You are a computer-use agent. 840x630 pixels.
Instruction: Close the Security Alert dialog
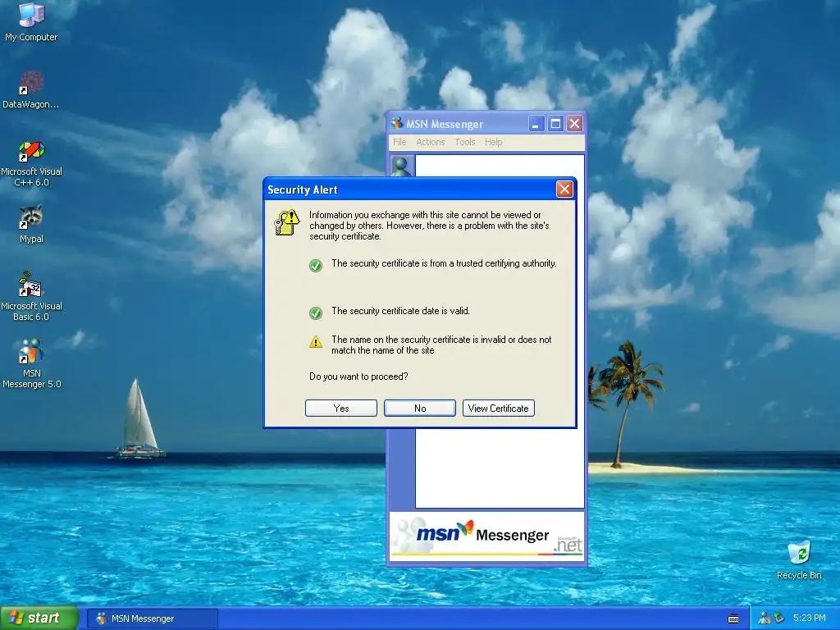564,189
